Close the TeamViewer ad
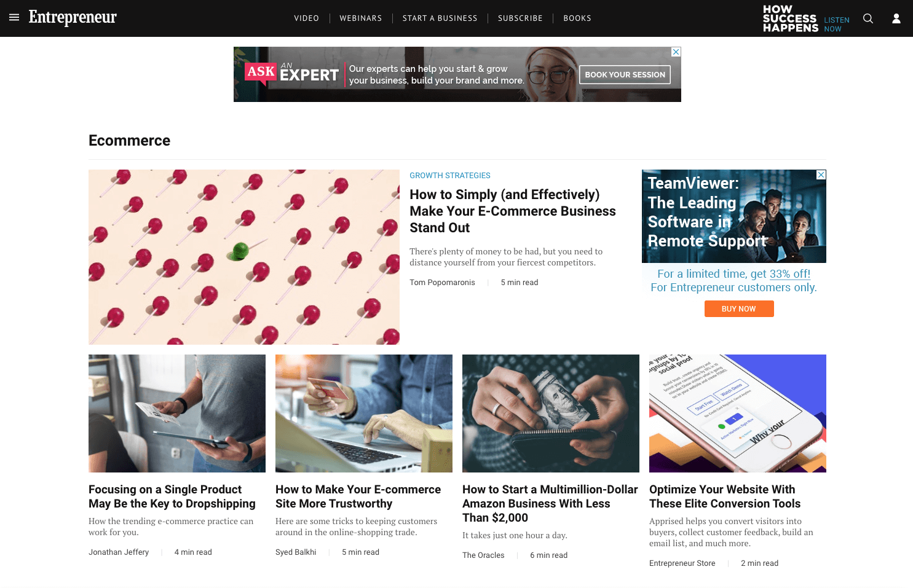 (x=821, y=175)
